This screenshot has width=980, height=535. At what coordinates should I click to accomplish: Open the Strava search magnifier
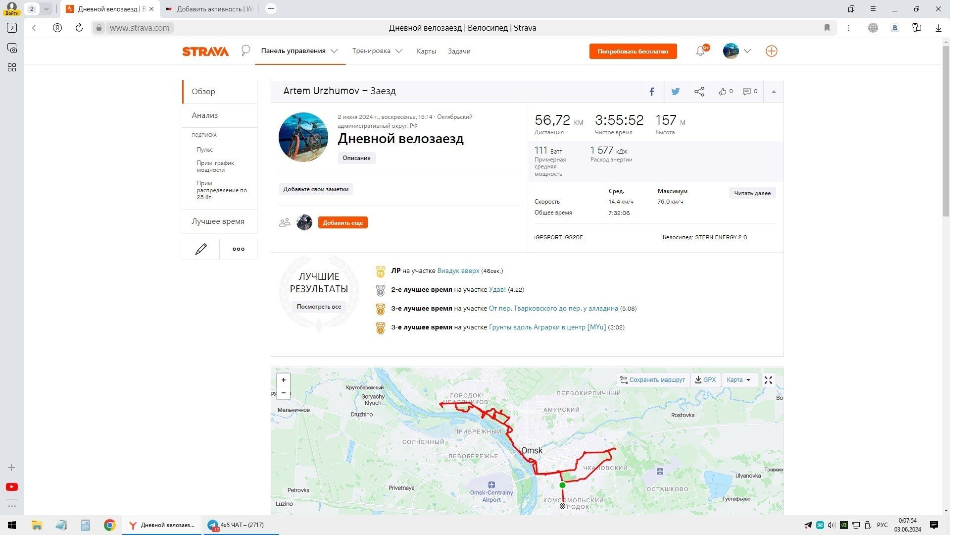[x=245, y=51]
